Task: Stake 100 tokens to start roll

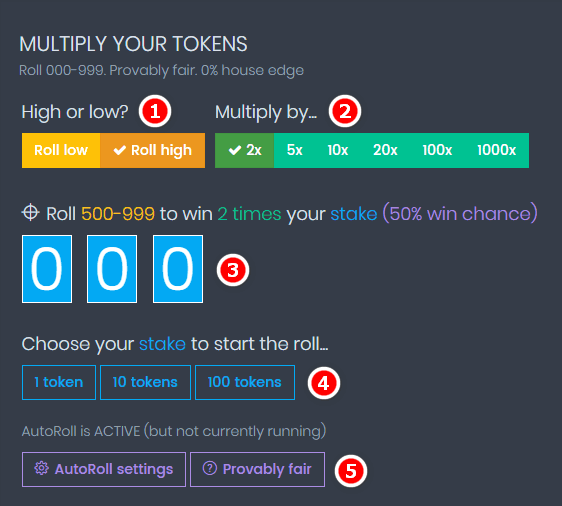Action: pos(245,382)
